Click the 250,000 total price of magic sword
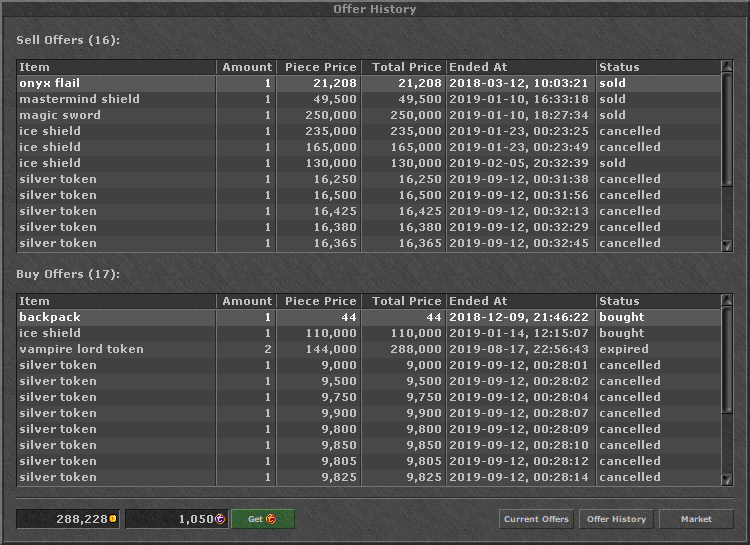The height and width of the screenshot is (545, 750). pyautogui.click(x=416, y=115)
